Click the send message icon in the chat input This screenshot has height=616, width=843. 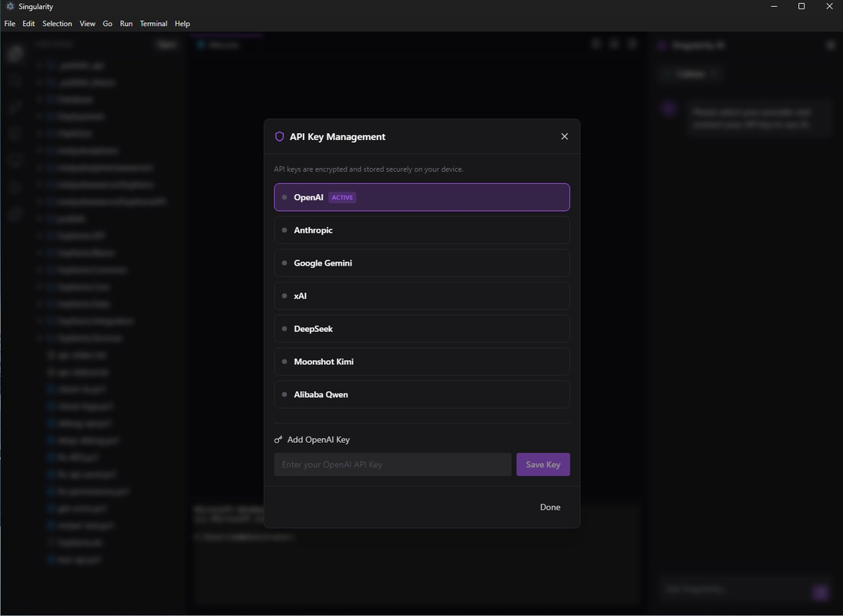click(x=820, y=592)
